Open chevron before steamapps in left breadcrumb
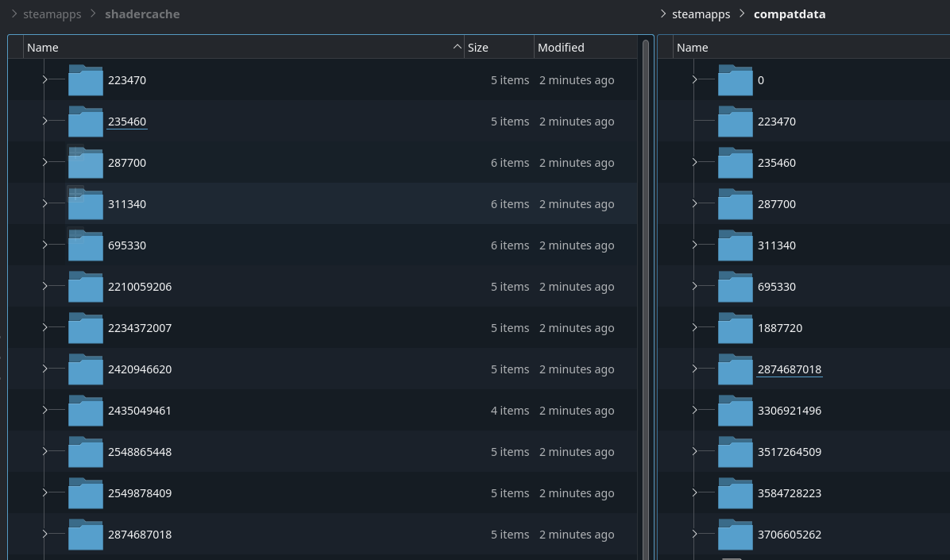Image resolution: width=950 pixels, height=560 pixels. pos(14,14)
